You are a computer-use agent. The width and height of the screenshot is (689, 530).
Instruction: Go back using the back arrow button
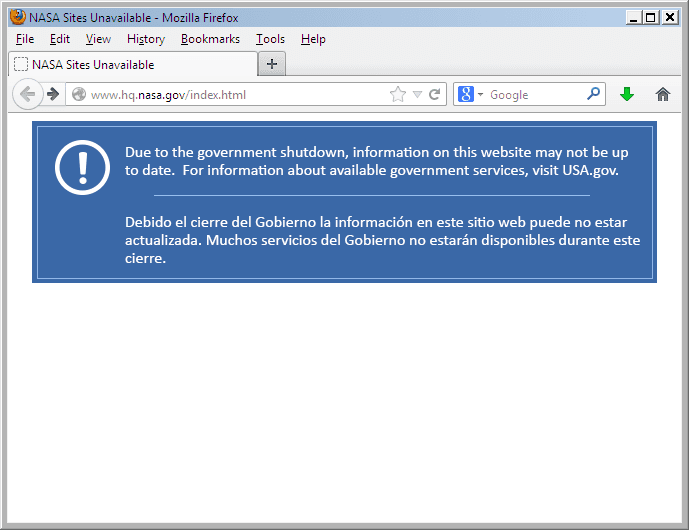click(27, 94)
